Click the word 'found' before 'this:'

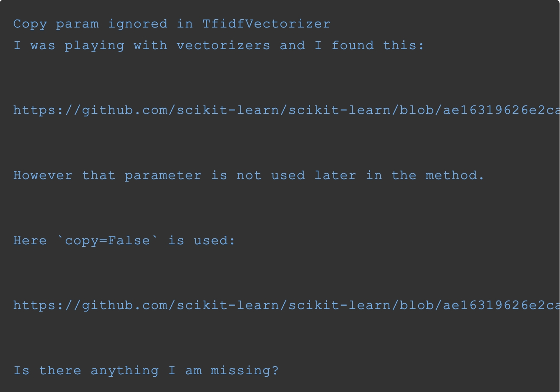point(352,45)
